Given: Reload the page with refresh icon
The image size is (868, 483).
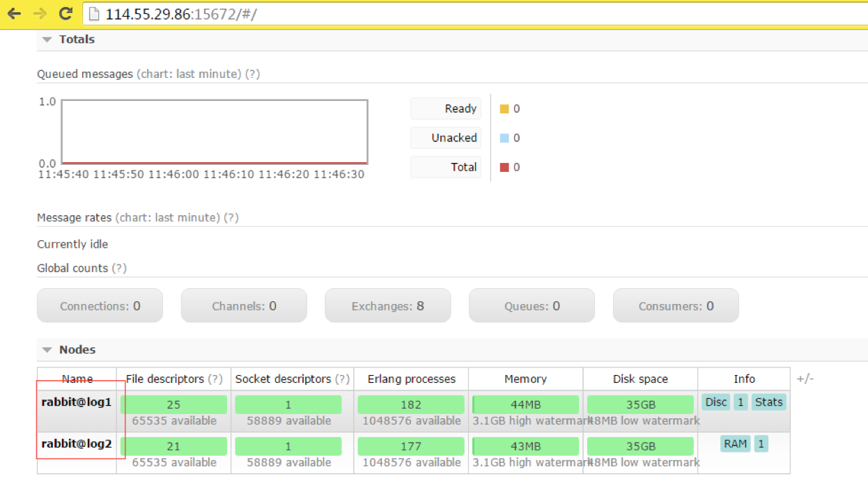Looking at the screenshot, I should coord(65,13).
